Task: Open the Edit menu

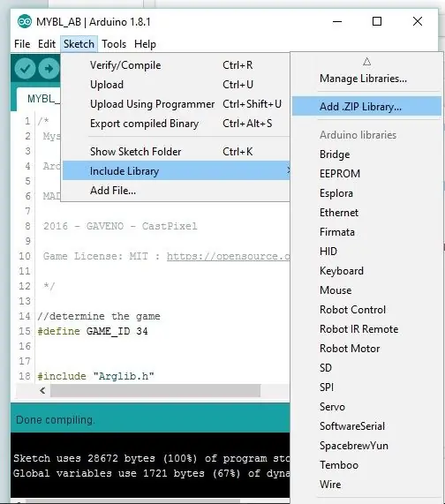Action: pyautogui.click(x=47, y=44)
